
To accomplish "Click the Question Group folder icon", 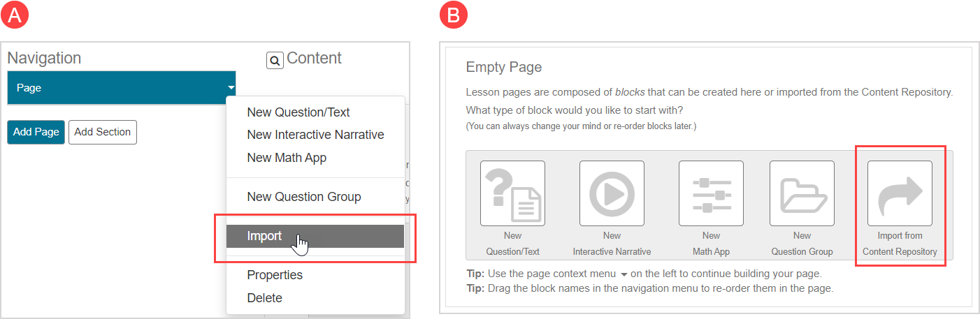I will (802, 193).
